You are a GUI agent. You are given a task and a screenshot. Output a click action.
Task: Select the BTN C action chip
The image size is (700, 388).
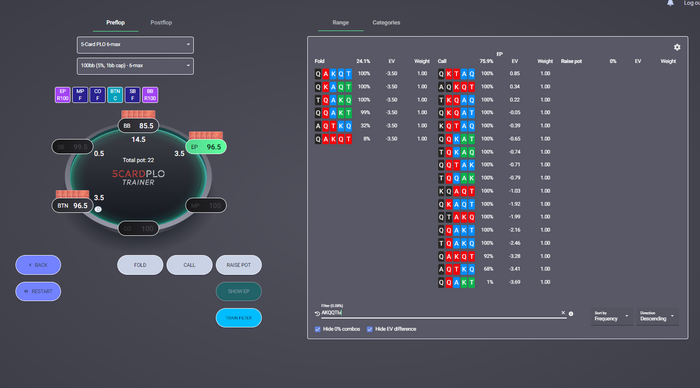115,95
